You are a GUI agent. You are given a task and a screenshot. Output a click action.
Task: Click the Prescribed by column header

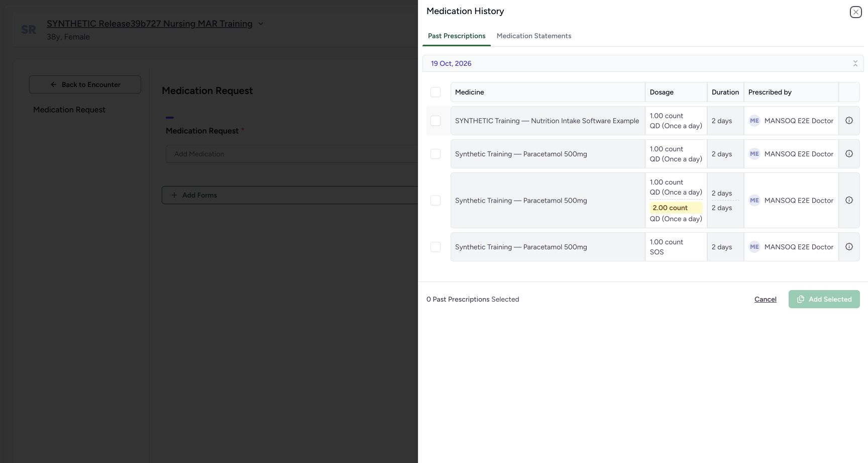point(791,92)
